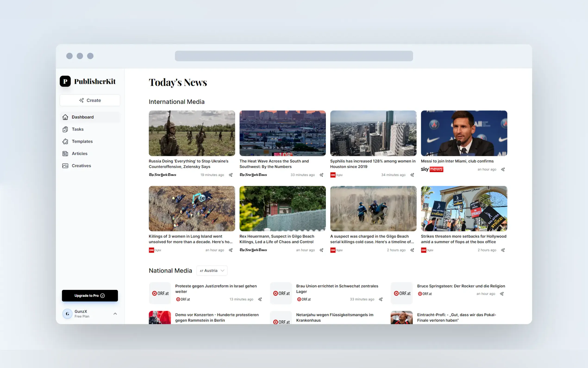Image resolution: width=588 pixels, height=368 pixels.
Task: Expand the GunzX account menu chevron
Action: [115, 314]
